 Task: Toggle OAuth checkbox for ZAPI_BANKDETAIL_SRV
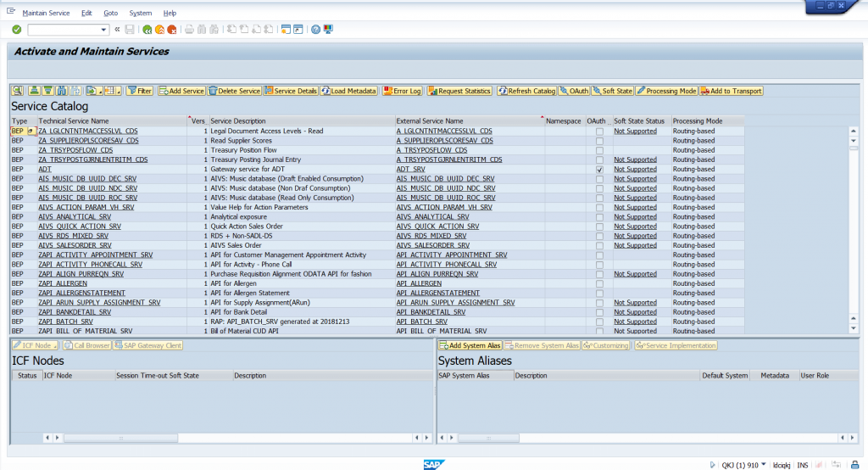pyautogui.click(x=599, y=312)
